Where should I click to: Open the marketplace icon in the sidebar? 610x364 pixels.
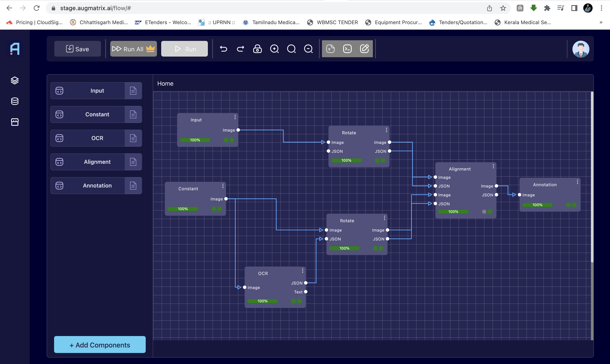click(x=15, y=122)
